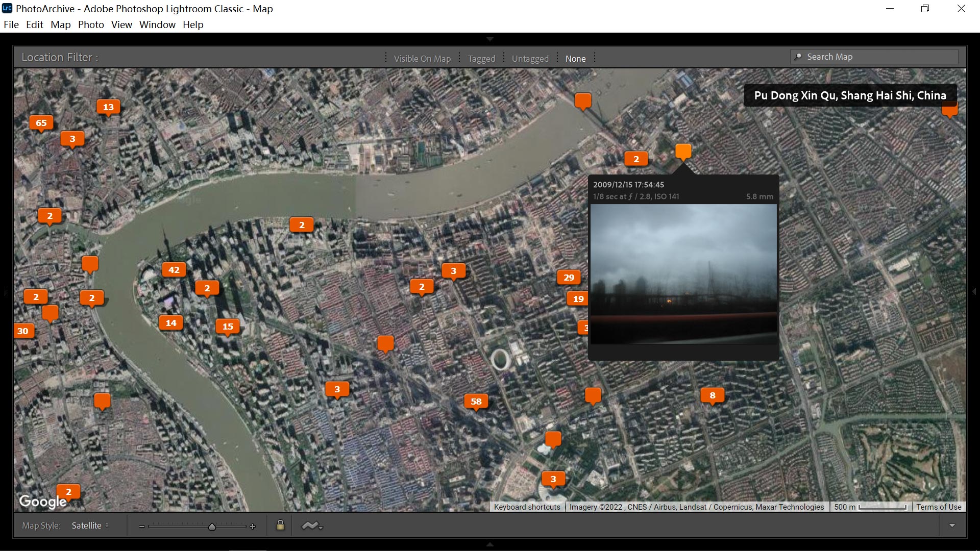The width and height of the screenshot is (980, 551).
Task: Enable the Visible On Map filter
Action: [x=422, y=59]
